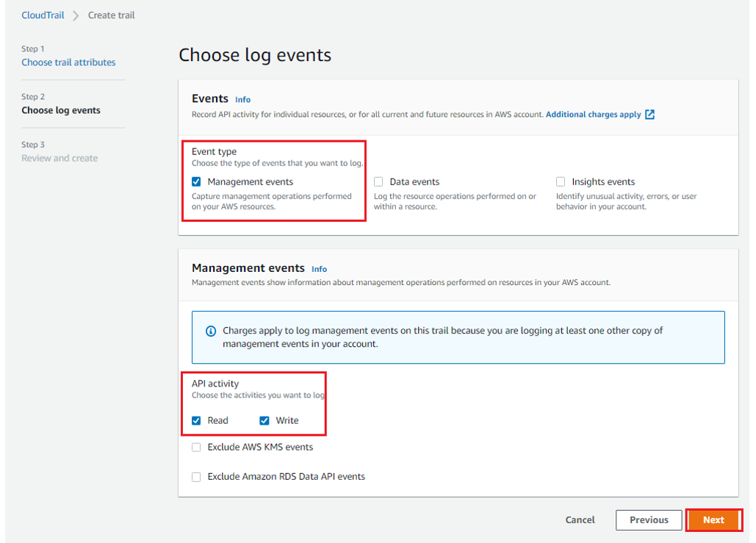
Task: Go back to Choose trail attributes step
Action: 68,62
